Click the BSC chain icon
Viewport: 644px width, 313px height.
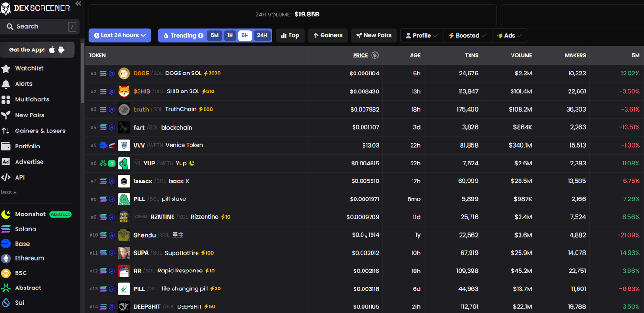point(21,273)
